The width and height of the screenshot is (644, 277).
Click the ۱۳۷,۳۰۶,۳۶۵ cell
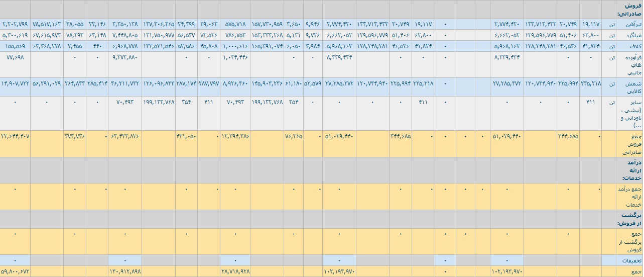coord(159,24)
